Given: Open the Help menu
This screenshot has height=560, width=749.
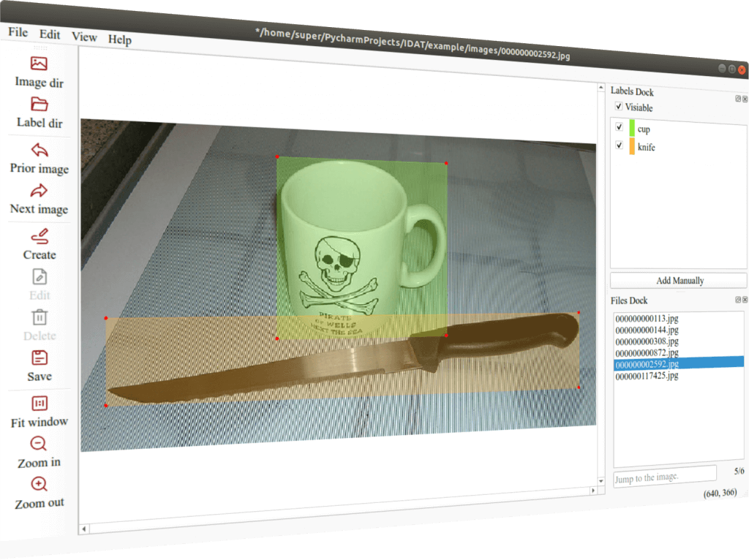Looking at the screenshot, I should tap(119, 39).
